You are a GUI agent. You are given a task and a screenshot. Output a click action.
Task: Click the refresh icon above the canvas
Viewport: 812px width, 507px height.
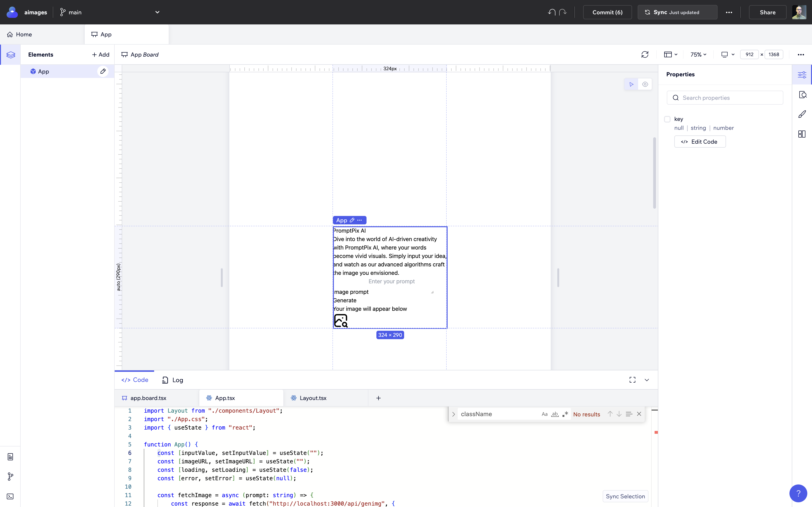click(645, 54)
